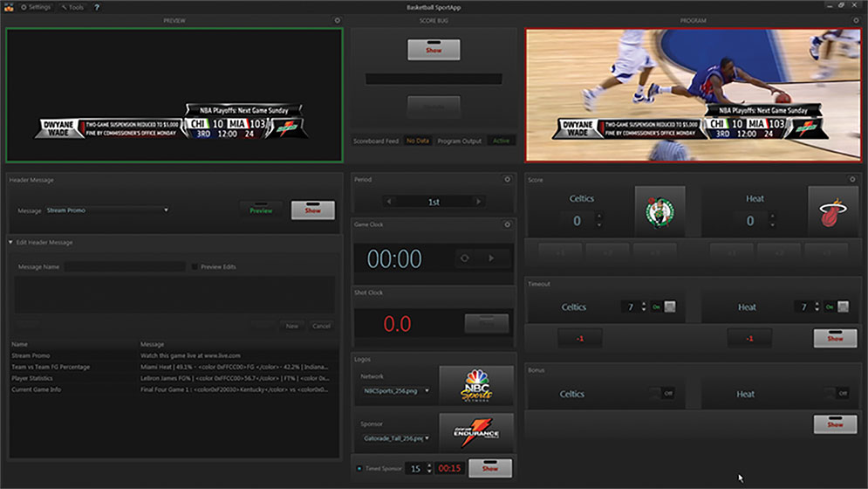
Task: Click the Gatorade Endurance sponsor logo thumbnail
Action: pos(475,431)
